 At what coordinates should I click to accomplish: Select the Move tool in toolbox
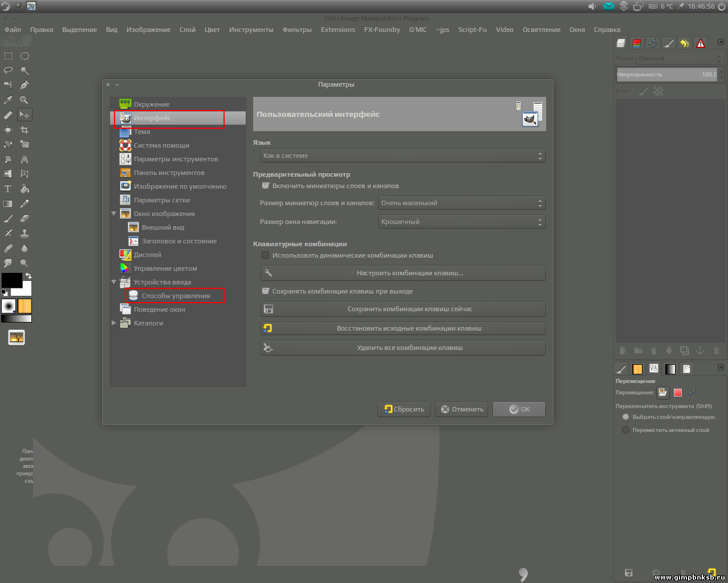coord(25,115)
